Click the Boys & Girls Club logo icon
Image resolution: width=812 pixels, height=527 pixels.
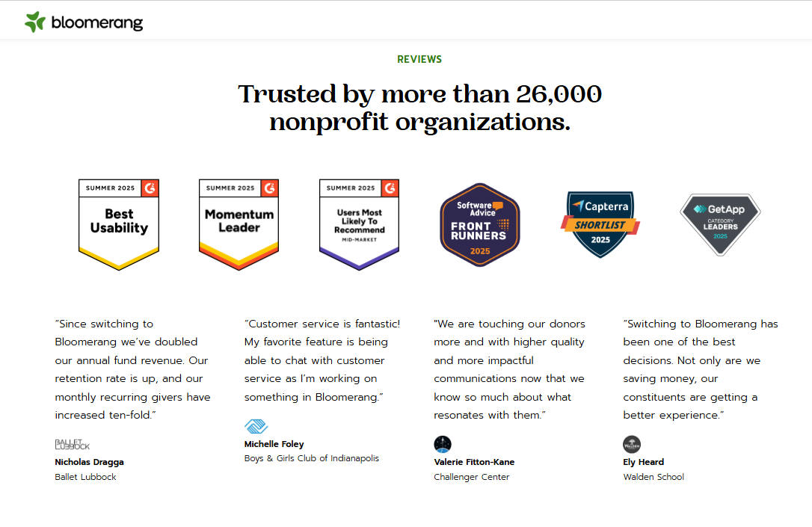(x=256, y=426)
